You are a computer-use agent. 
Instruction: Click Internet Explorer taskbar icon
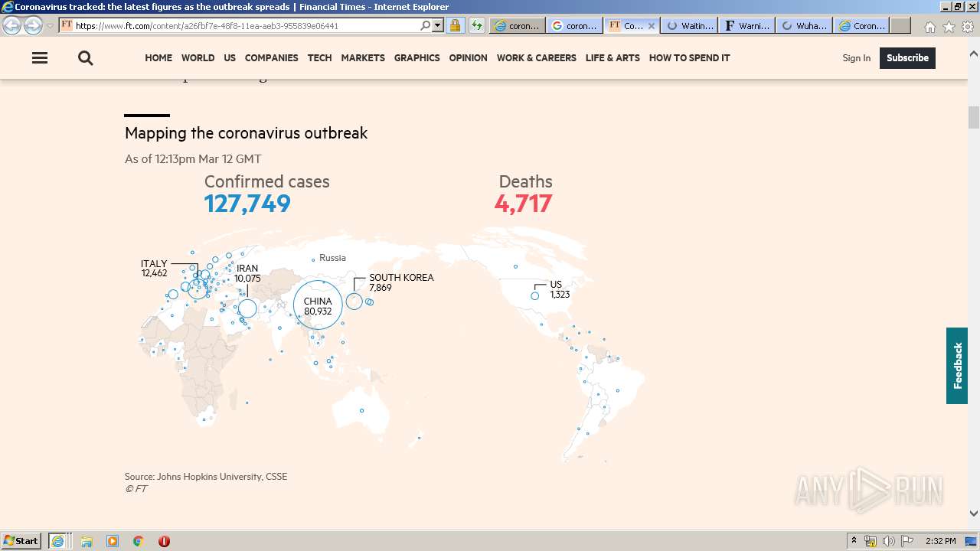[58, 541]
